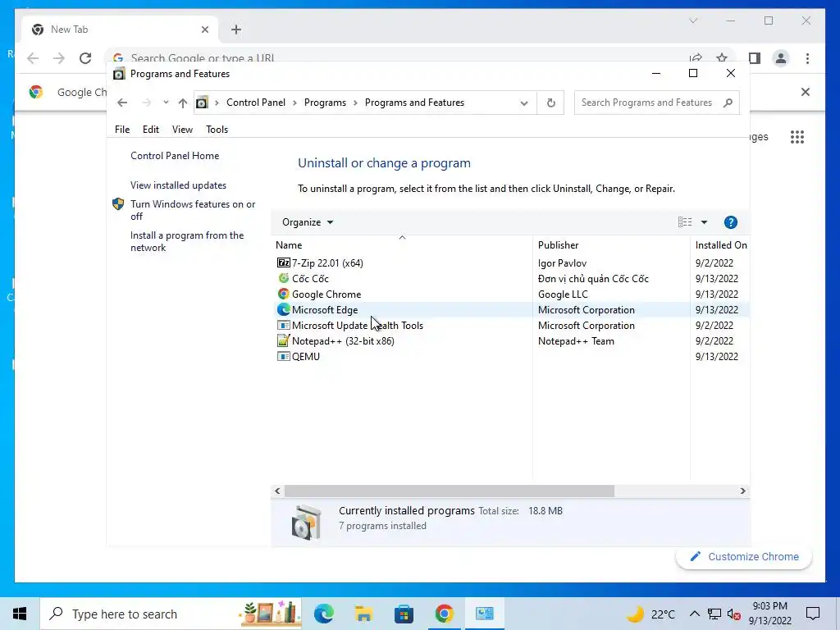
Task: Click the QEMU program icon
Action: click(x=283, y=356)
